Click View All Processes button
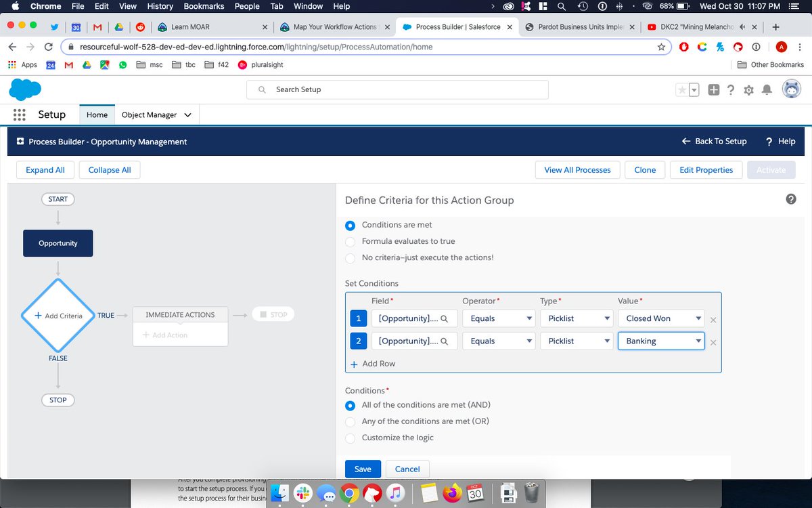The height and width of the screenshot is (508, 812). click(577, 170)
